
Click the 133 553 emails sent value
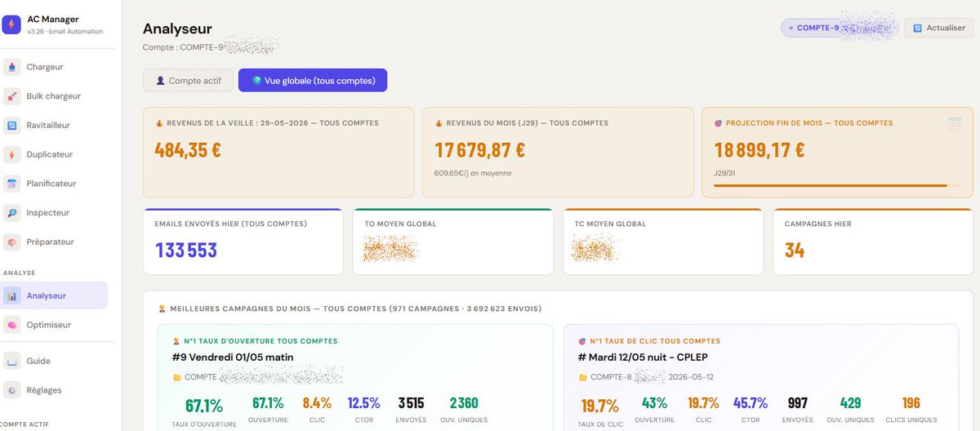[x=186, y=250]
